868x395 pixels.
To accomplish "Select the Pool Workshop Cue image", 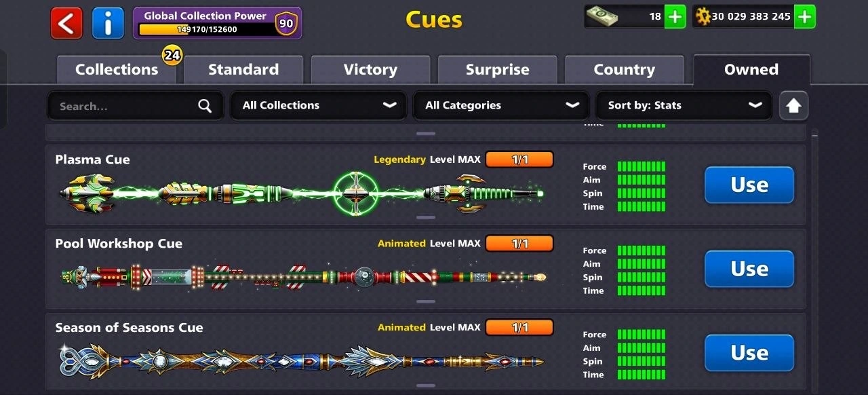I will (303, 277).
